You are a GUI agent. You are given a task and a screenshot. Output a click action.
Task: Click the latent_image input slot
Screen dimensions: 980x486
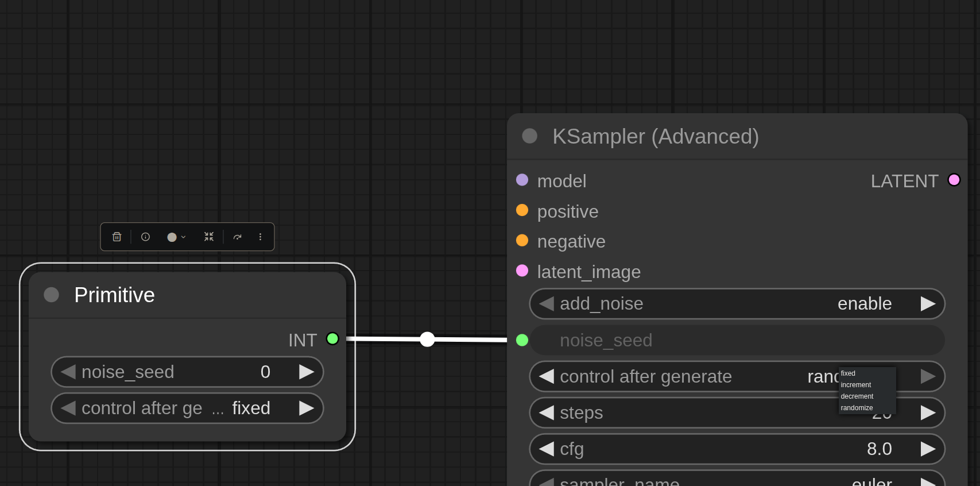522,271
